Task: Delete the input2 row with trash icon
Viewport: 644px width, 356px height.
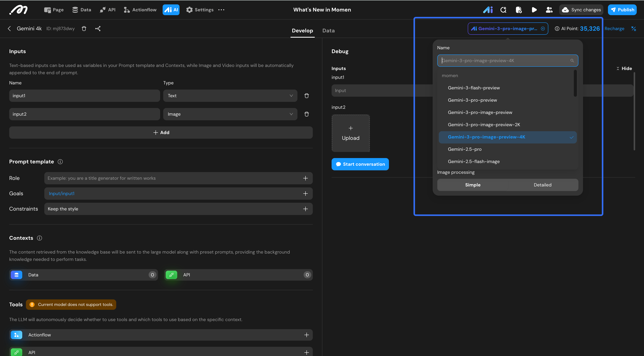Action: click(306, 114)
